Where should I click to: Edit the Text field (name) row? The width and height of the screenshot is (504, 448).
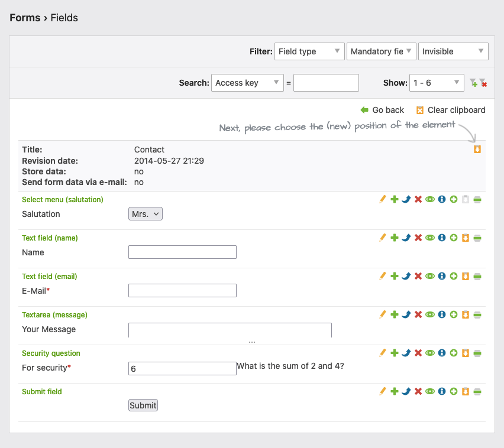tap(383, 238)
